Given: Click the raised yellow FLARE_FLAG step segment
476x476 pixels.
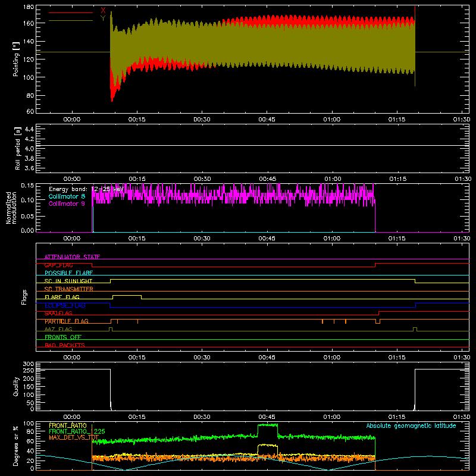Looking at the screenshot, I should 127,295.
